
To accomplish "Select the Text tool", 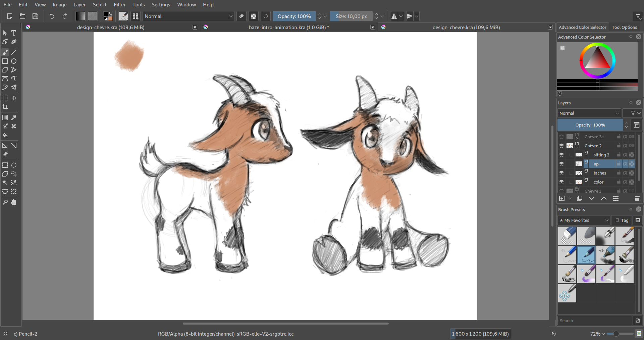I will pos(14,33).
